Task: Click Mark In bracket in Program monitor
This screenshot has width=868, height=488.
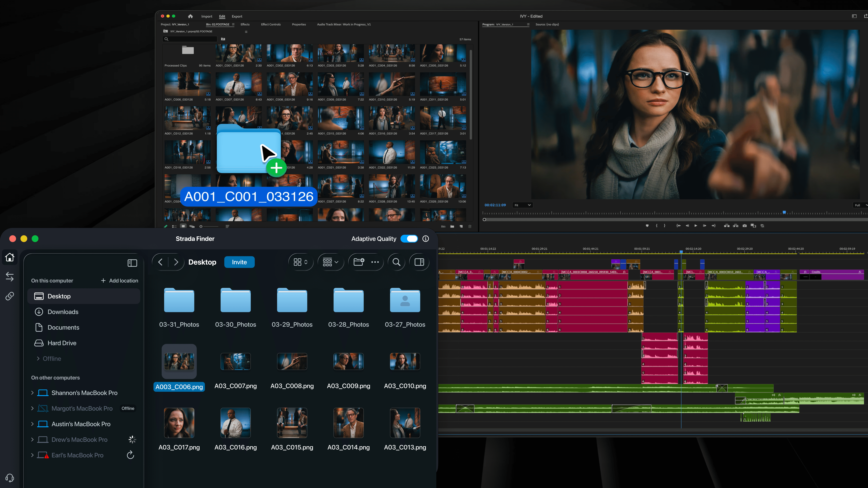Action: point(657,226)
